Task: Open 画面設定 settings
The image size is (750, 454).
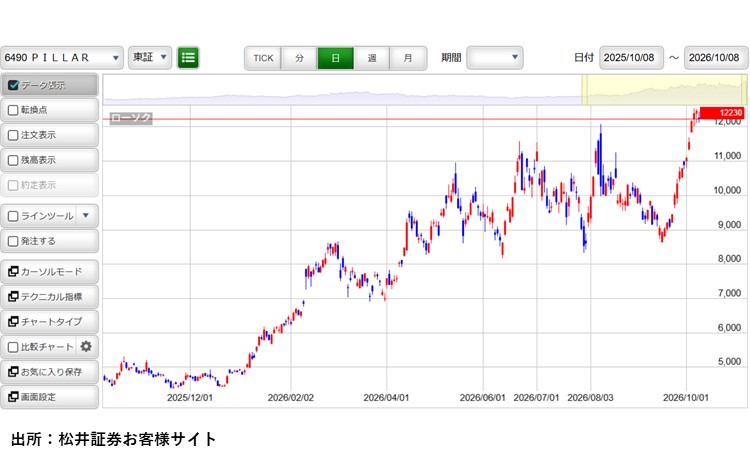Action: tap(50, 397)
